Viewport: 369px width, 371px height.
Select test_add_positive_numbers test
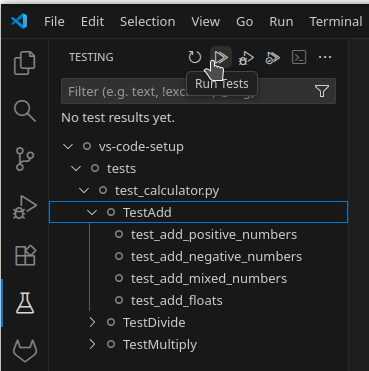[214, 235]
